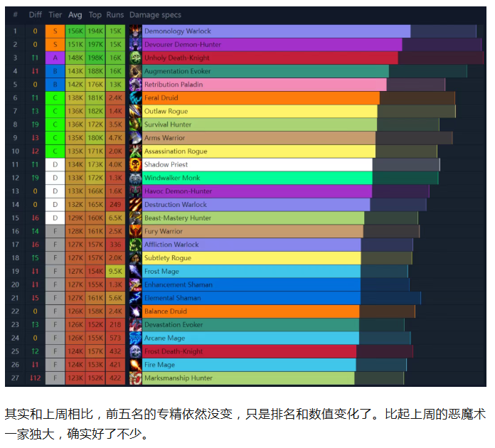Click the purple A tier badge
This screenshot has width=495, height=448.
[x=55, y=58]
